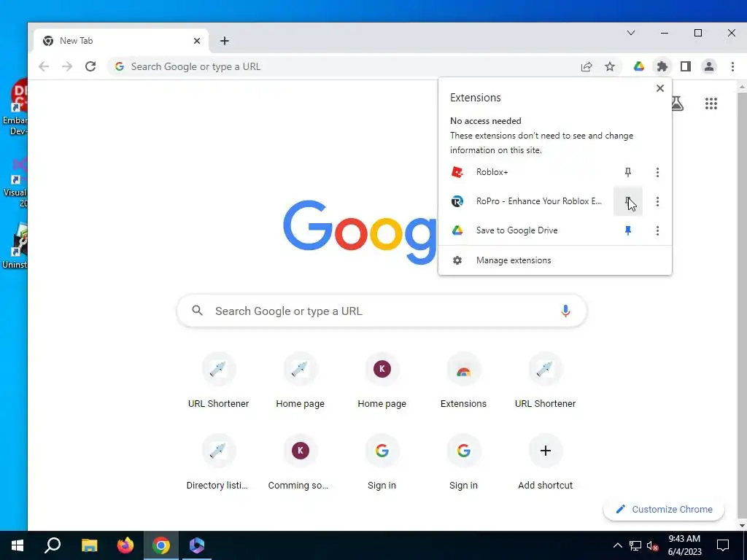The height and width of the screenshot is (560, 747).
Task: Open Manage extensions
Action: click(x=555, y=260)
